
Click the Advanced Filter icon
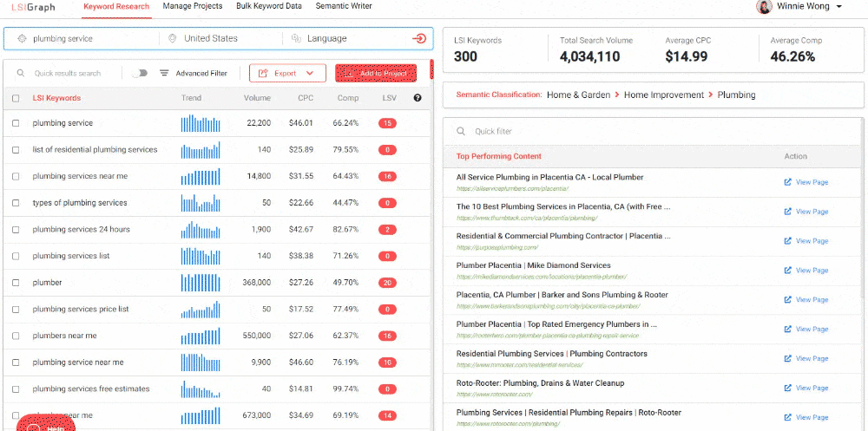[164, 74]
